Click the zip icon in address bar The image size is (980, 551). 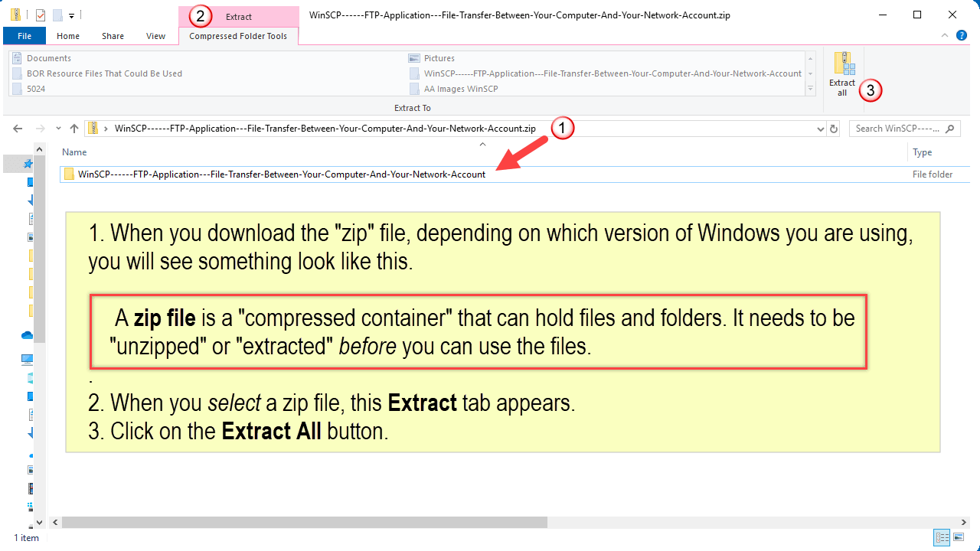pos(93,129)
